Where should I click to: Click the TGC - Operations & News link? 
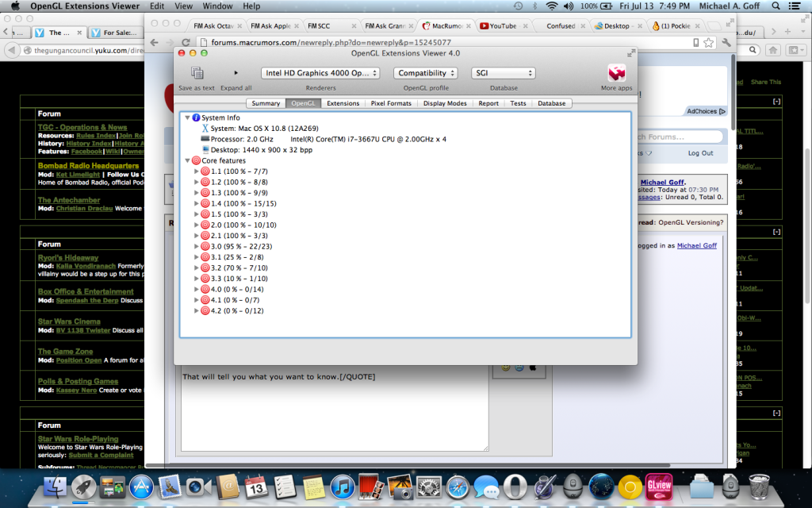[x=82, y=127]
